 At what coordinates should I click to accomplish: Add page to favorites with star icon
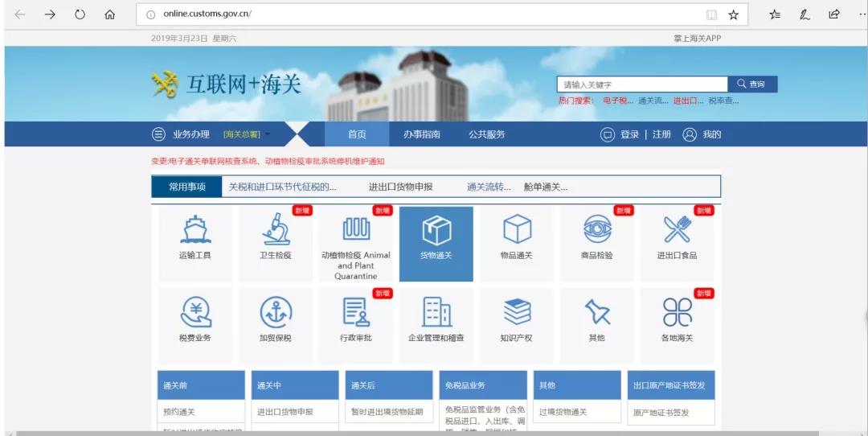pos(733,14)
